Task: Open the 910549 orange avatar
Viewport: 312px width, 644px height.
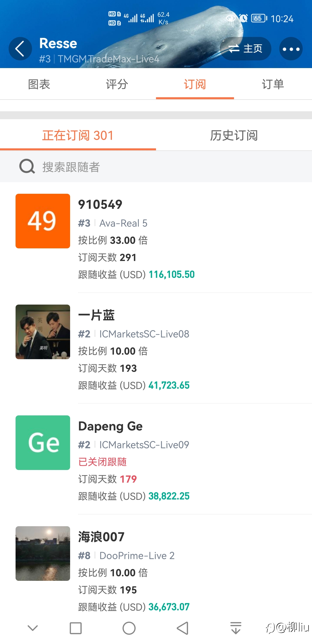Action: coord(43,221)
